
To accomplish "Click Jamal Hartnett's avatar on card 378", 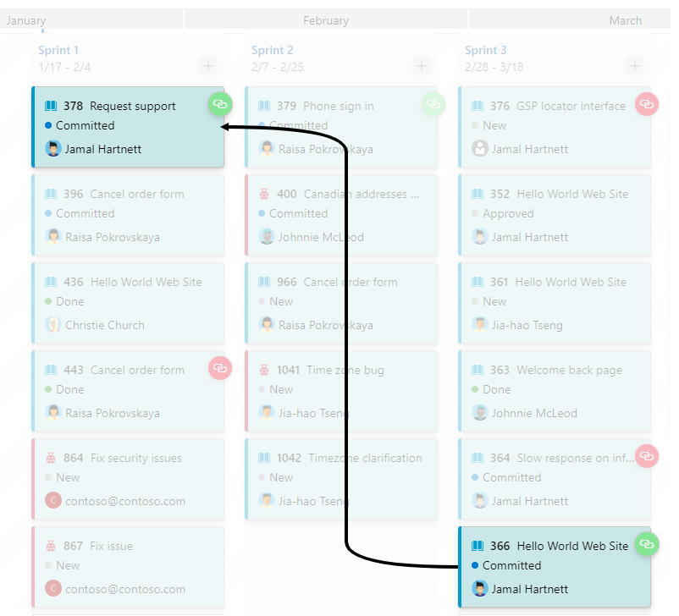I will (x=53, y=149).
